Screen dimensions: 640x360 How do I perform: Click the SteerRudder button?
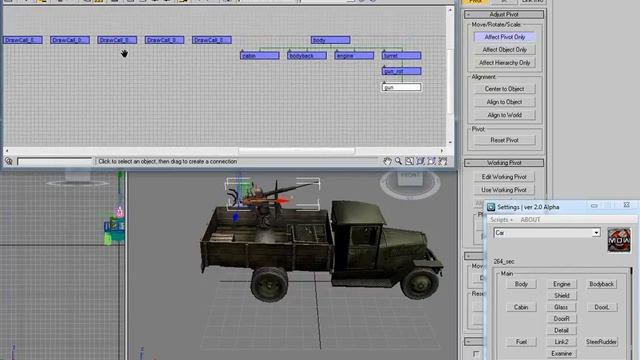[x=602, y=342]
